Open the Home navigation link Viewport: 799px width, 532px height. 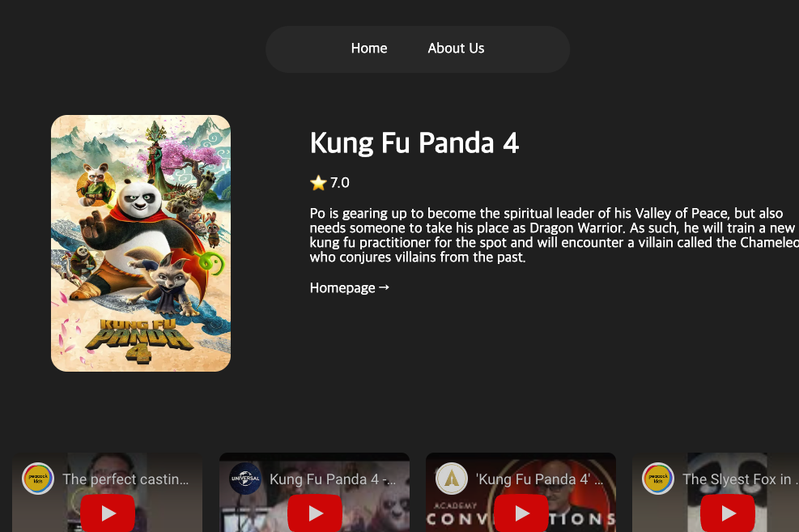pos(369,49)
